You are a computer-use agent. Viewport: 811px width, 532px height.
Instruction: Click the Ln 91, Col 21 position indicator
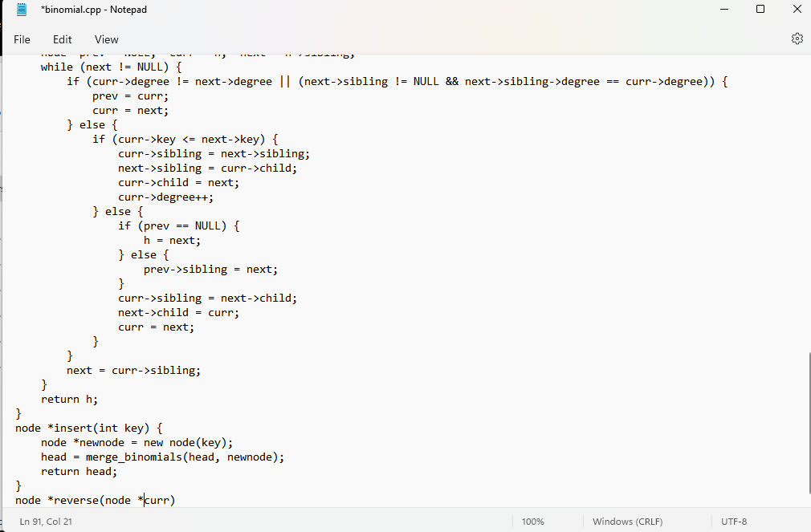tap(45, 521)
